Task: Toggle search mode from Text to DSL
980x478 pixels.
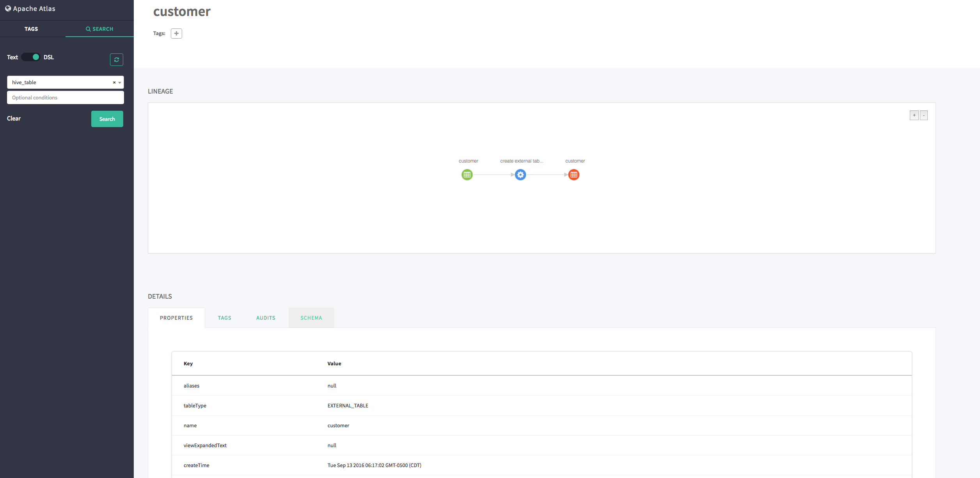Action: pyautogui.click(x=30, y=57)
